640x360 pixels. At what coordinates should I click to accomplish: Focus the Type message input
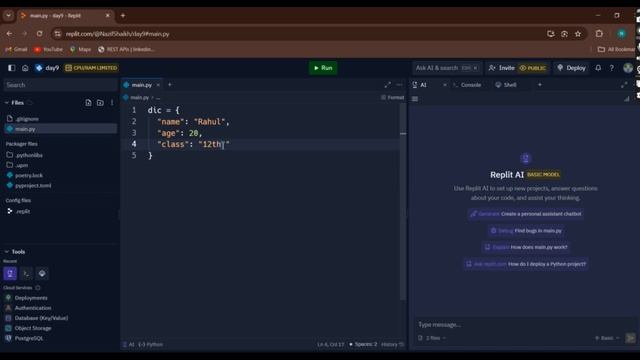coord(524,325)
